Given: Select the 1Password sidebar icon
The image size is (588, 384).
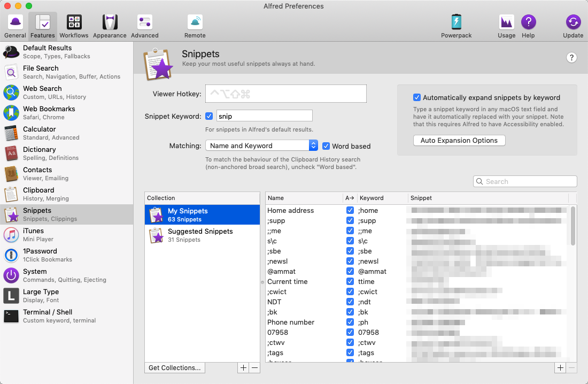Looking at the screenshot, I should [11, 255].
